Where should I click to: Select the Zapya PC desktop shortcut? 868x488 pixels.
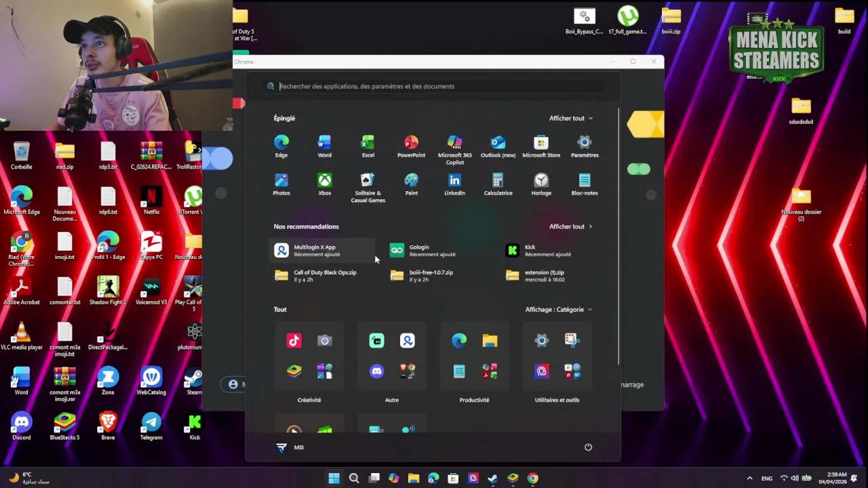tap(151, 245)
